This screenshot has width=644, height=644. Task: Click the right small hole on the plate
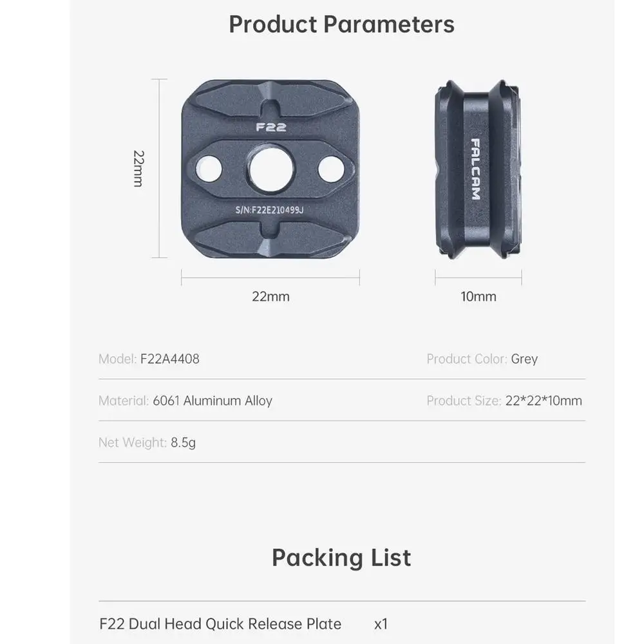point(330,169)
